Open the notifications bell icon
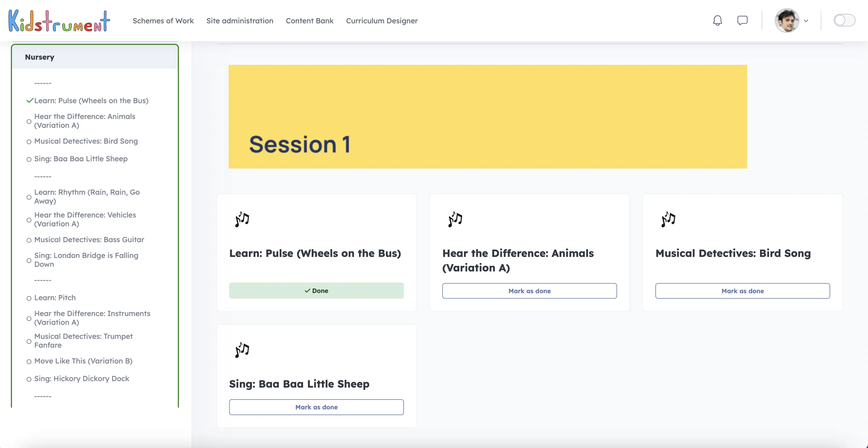 [x=717, y=20]
